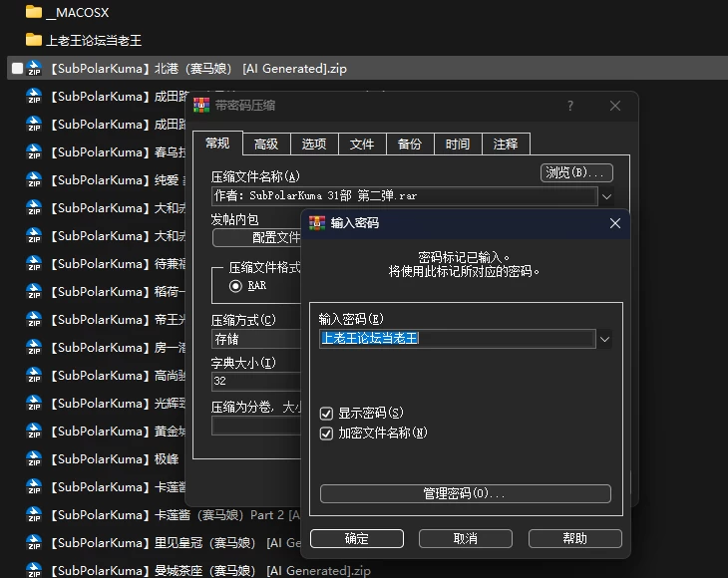Click WinRAR icon in 输入密码 title bar

317,223
